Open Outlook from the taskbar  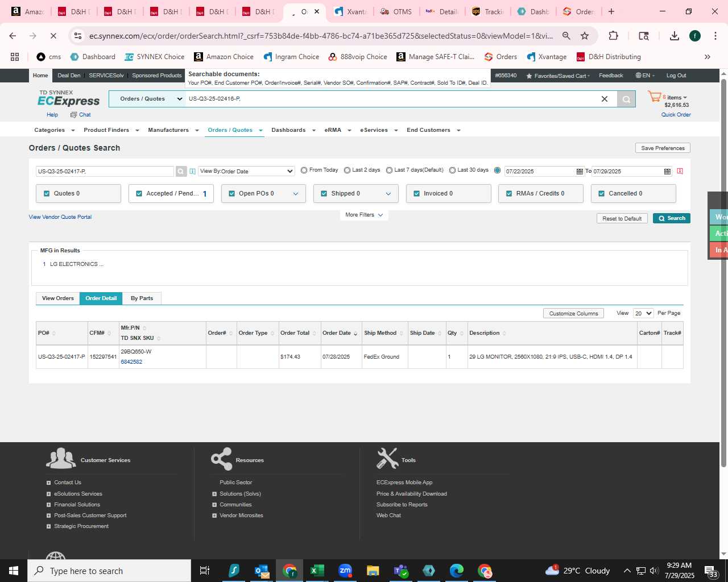click(x=262, y=571)
